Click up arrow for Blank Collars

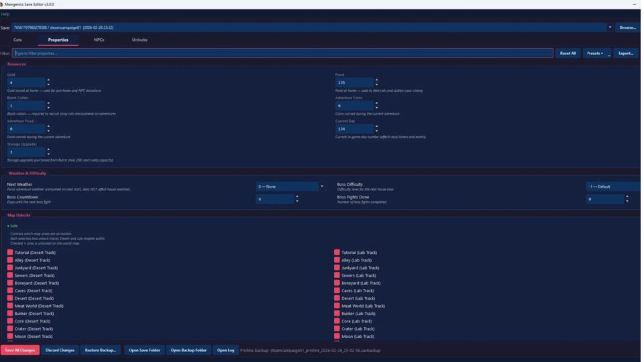[48, 103]
